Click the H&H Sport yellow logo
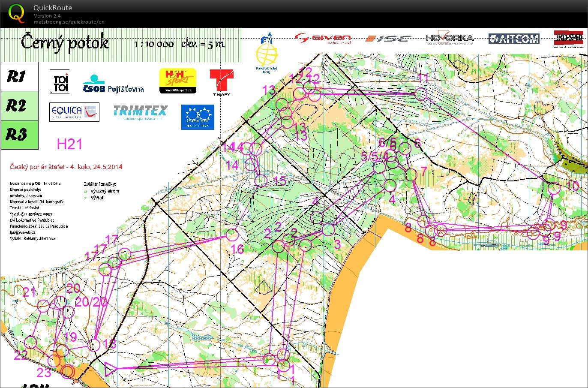 click(x=178, y=81)
